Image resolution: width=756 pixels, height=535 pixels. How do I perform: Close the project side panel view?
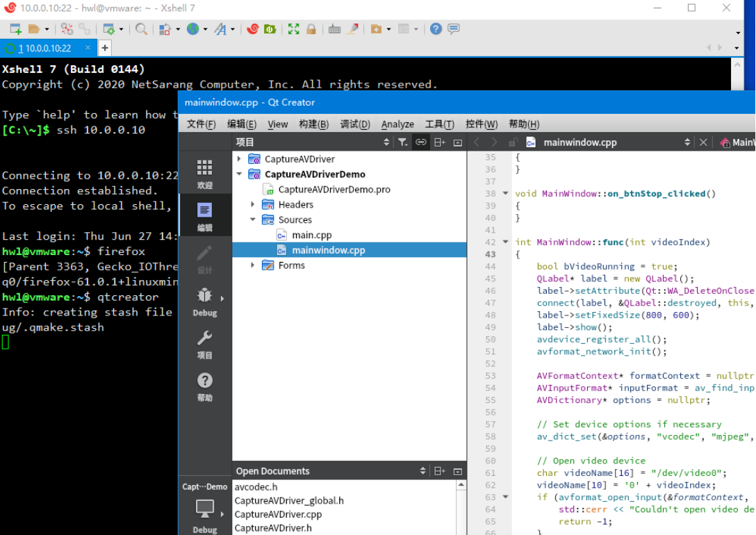458,142
